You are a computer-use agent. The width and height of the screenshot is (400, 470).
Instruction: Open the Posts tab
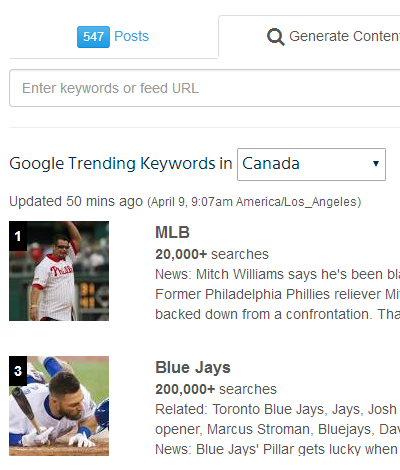pyautogui.click(x=113, y=37)
